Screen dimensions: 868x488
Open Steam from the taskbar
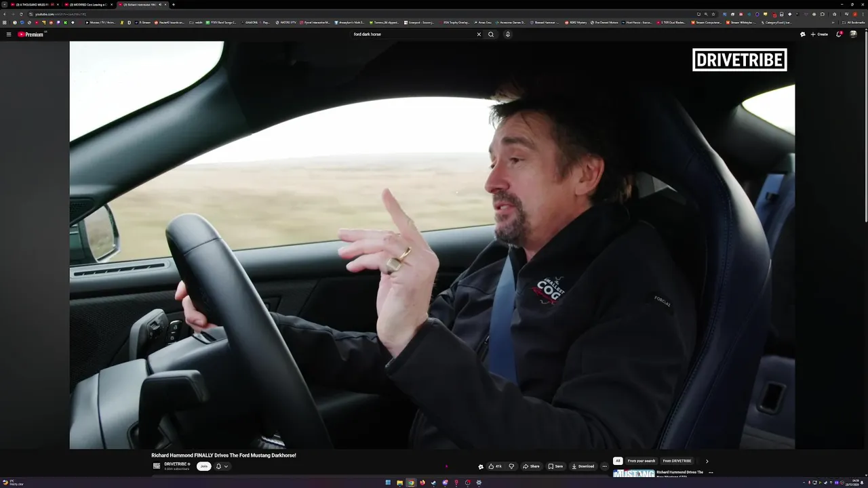(433, 483)
